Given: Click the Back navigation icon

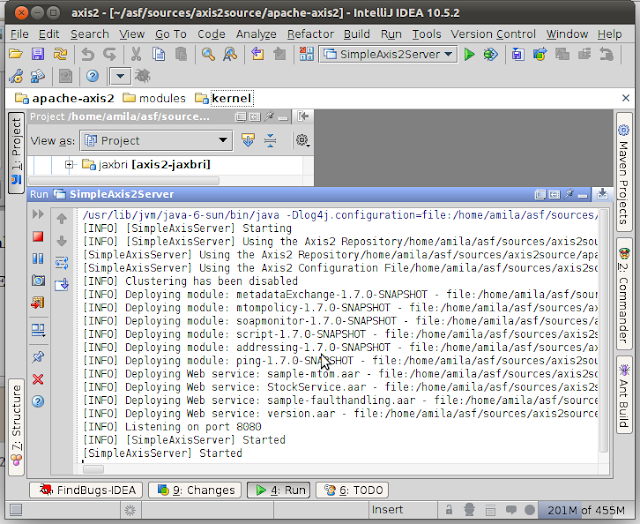Looking at the screenshot, I should click(257, 54).
